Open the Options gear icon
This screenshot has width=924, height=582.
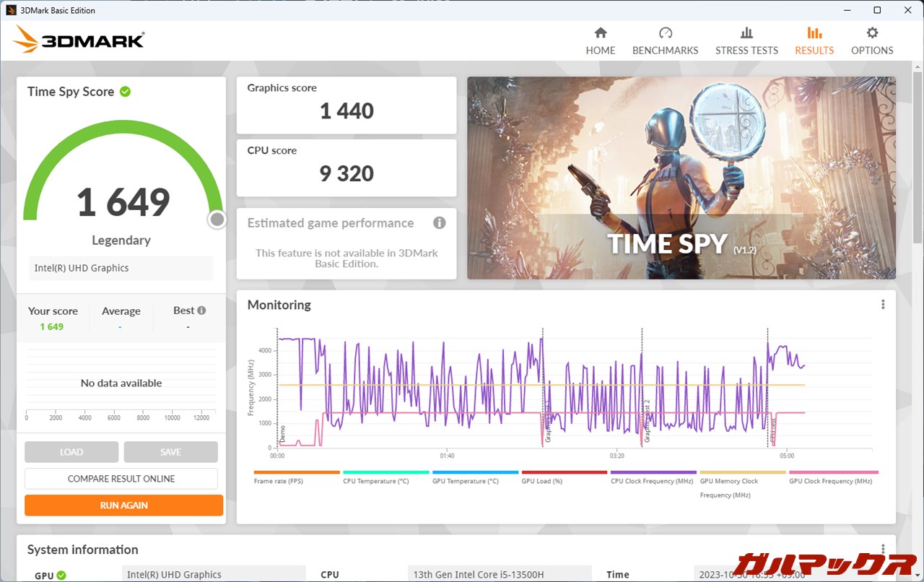[872, 33]
